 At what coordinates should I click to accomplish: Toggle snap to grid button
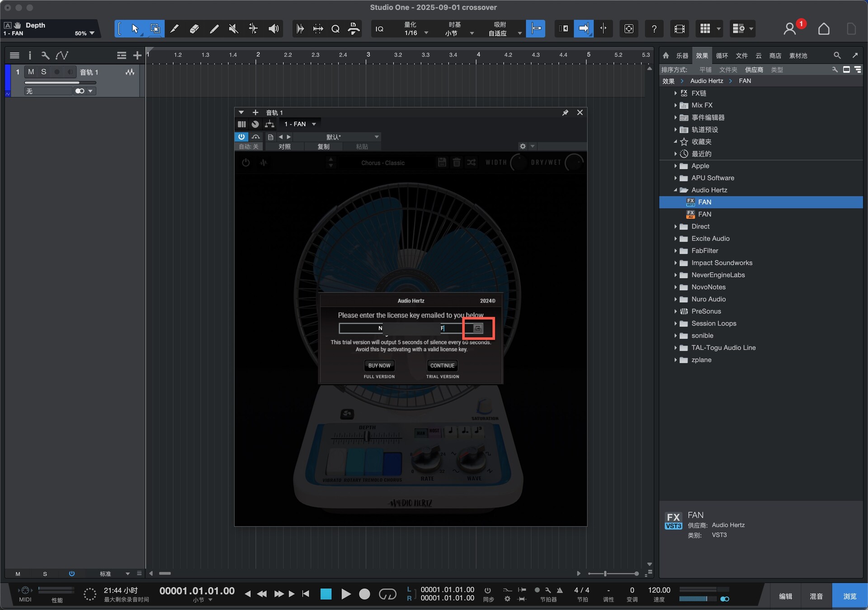click(x=536, y=28)
